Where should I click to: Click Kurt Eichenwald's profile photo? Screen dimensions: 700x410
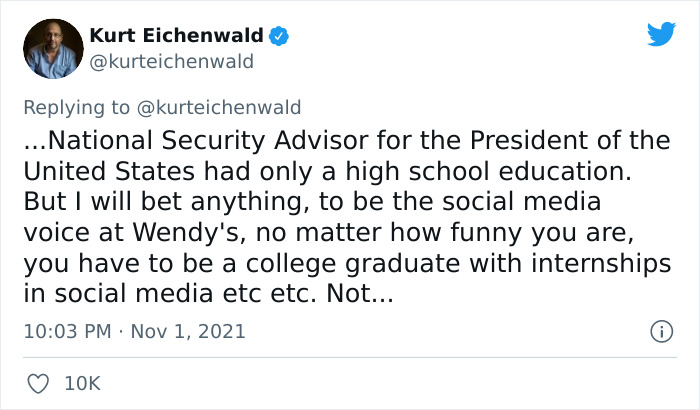53,48
